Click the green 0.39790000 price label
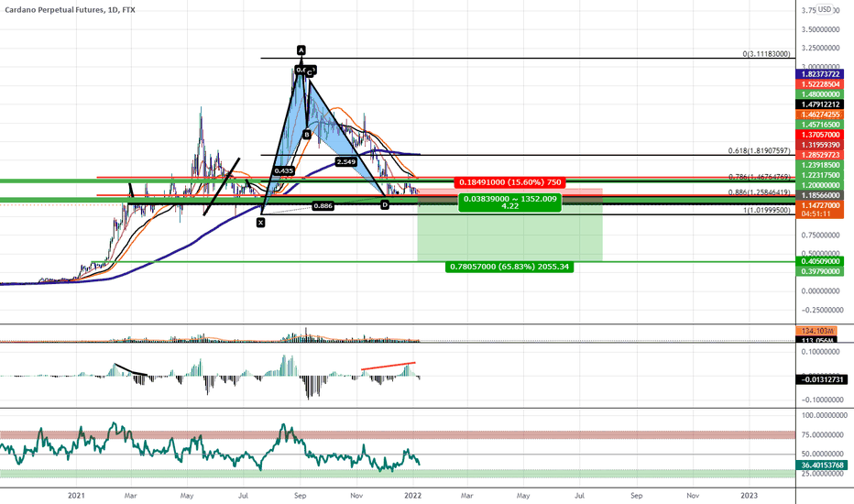The image size is (854, 504). (820, 271)
